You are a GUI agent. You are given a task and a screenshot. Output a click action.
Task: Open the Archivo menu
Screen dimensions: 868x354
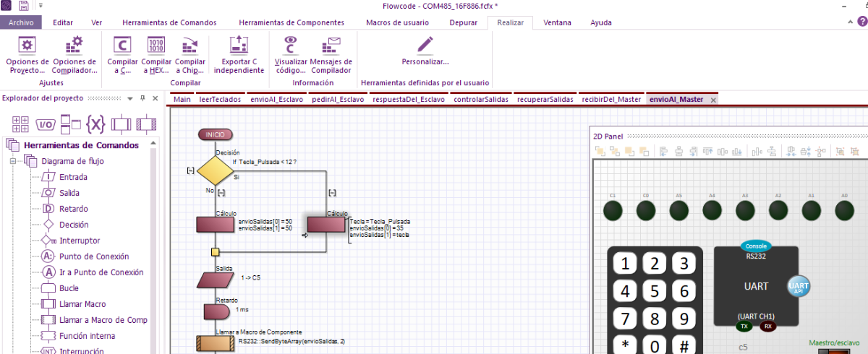coord(21,22)
